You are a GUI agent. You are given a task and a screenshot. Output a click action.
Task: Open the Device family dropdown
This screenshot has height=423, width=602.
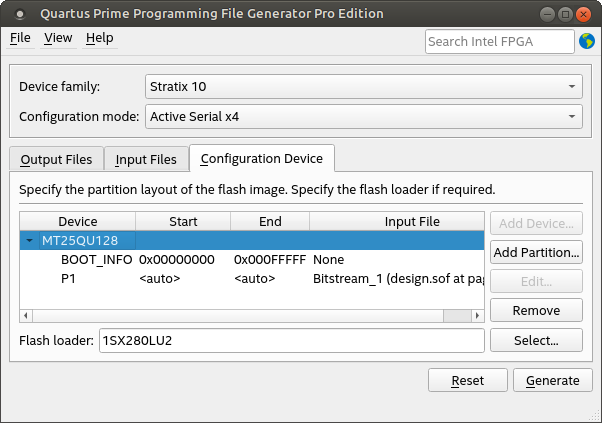click(x=363, y=86)
